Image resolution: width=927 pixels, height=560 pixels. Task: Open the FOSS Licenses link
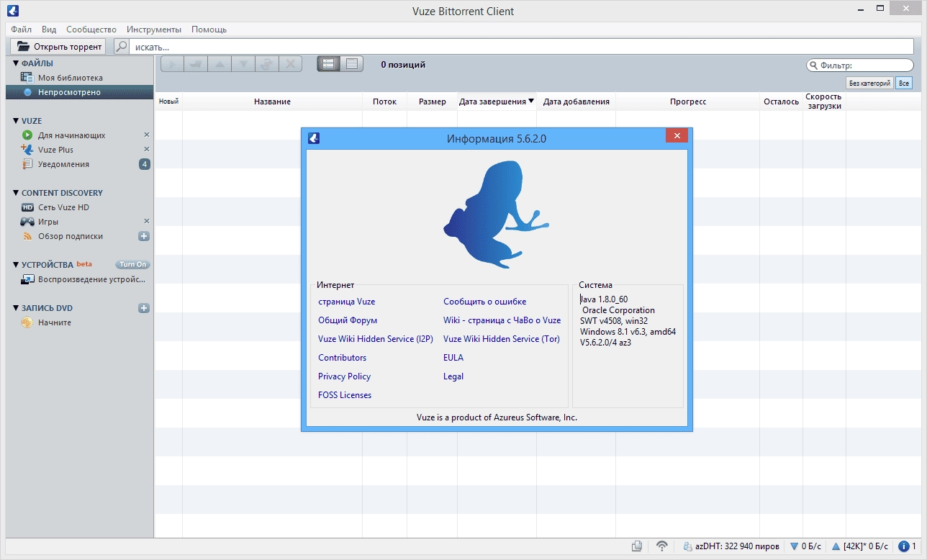pos(345,395)
